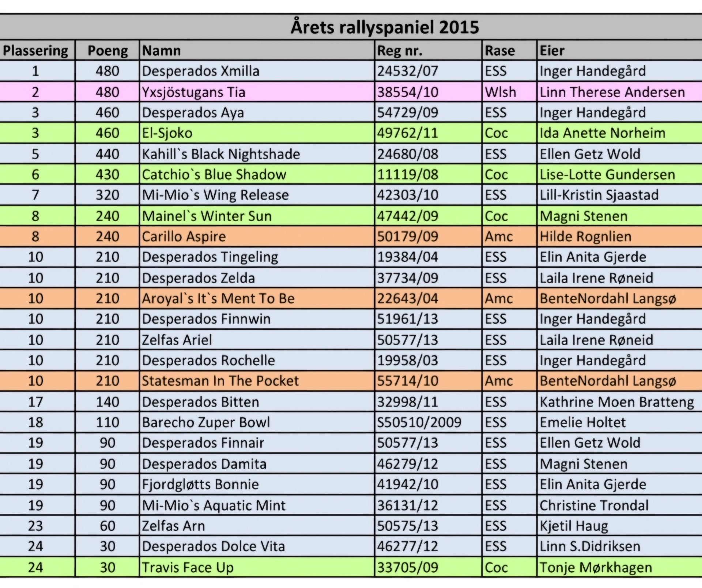
Task: Click registration S50510/2009 cell
Action: point(428,422)
